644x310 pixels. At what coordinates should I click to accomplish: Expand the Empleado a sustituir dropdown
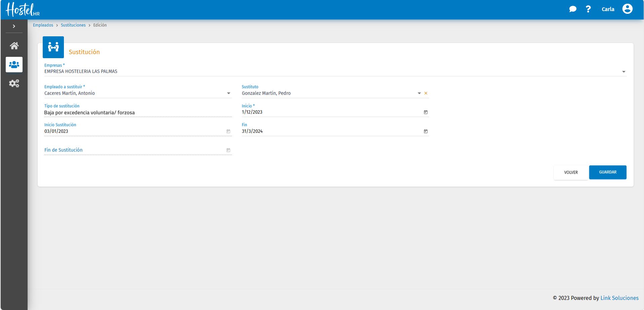229,93
